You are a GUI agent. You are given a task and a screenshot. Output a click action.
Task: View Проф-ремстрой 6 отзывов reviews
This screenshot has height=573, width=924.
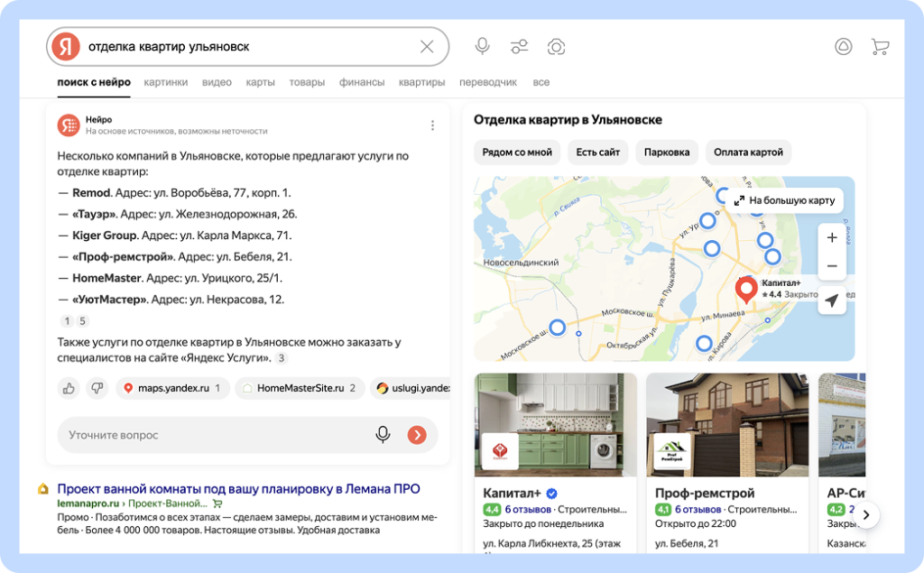698,509
